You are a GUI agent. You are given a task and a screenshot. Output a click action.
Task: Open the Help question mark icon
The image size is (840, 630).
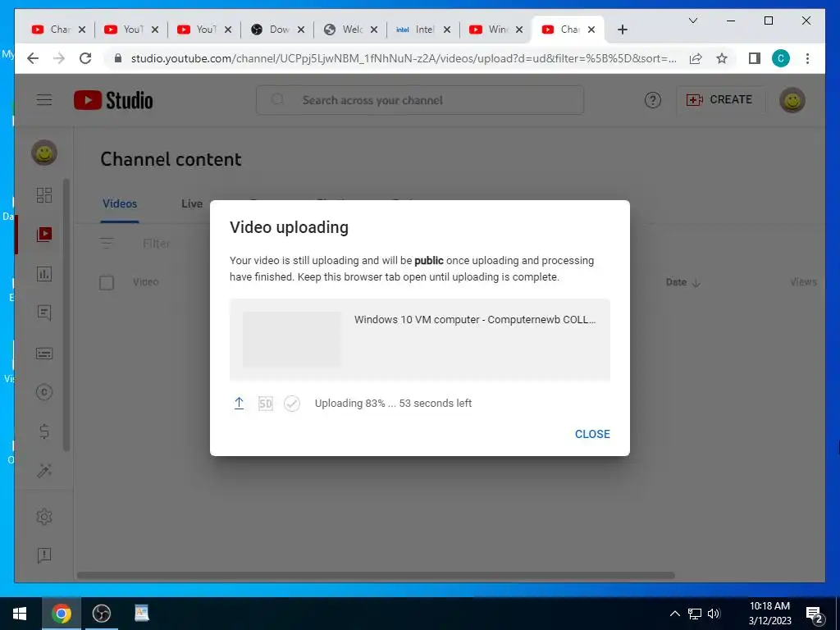click(652, 100)
